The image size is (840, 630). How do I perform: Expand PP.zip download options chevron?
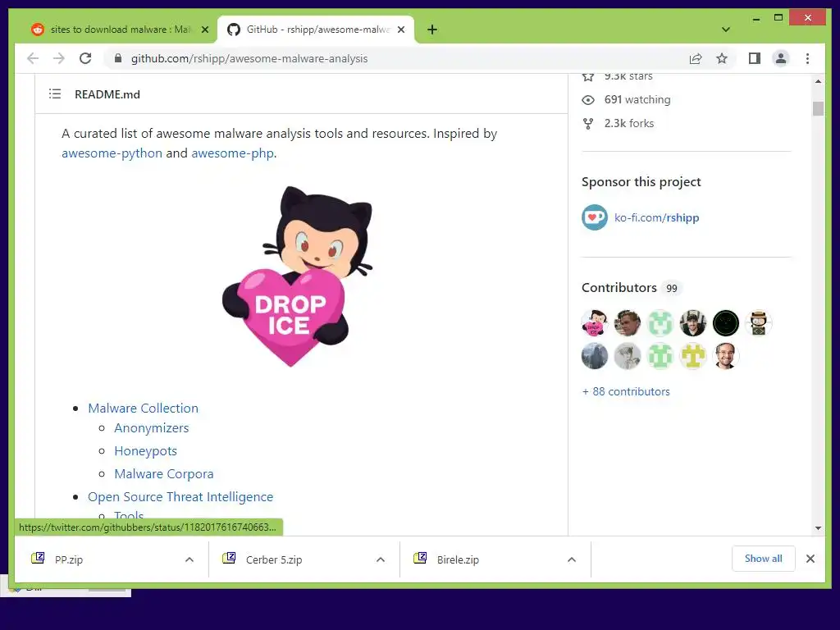[189, 559]
